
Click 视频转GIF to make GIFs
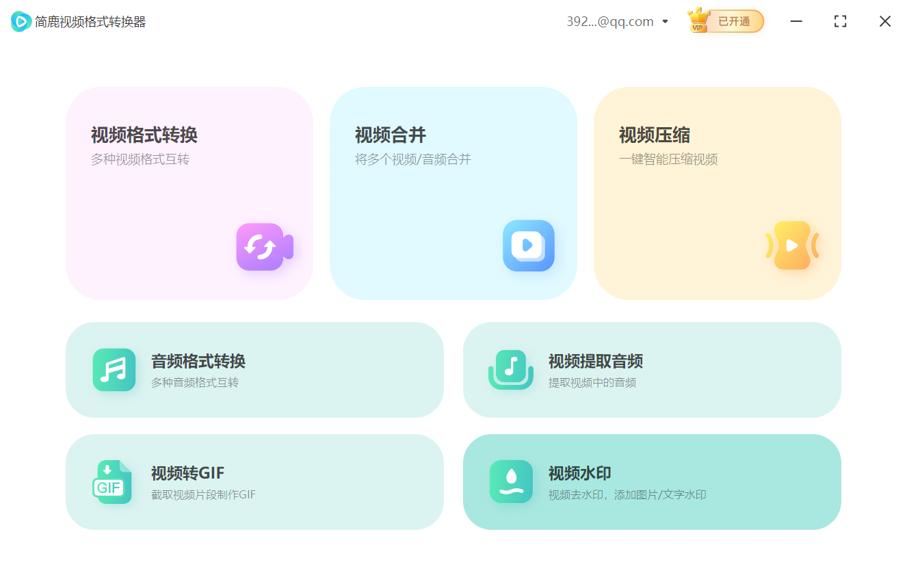[255, 482]
